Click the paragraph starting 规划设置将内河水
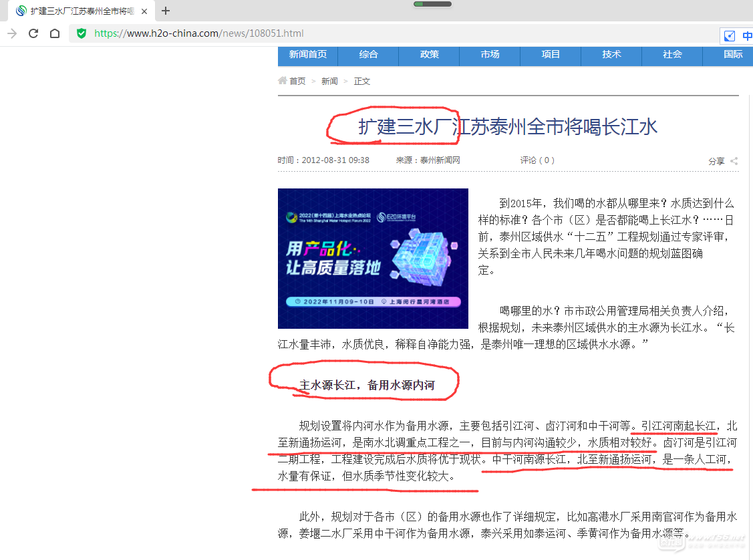This screenshot has width=753, height=560. [x=508, y=451]
